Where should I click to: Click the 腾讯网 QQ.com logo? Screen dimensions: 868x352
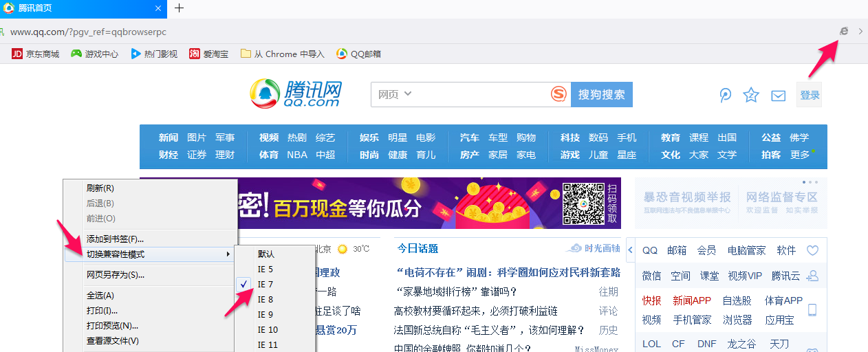click(x=296, y=93)
